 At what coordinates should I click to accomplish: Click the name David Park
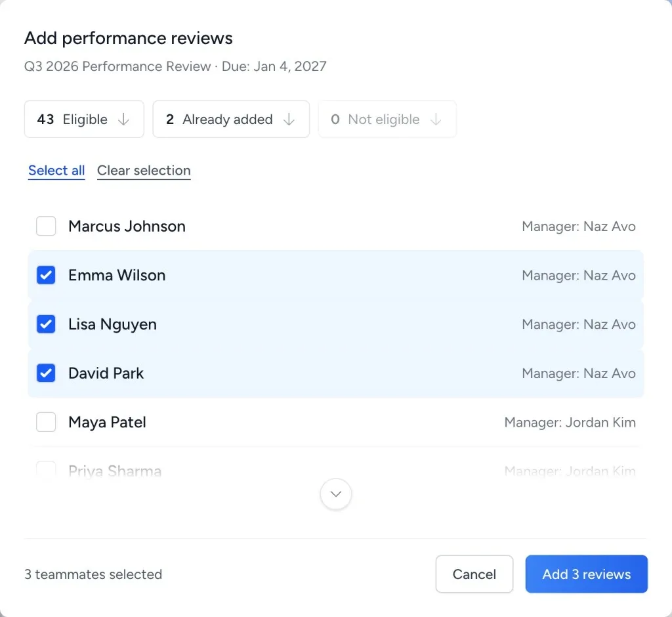click(106, 373)
